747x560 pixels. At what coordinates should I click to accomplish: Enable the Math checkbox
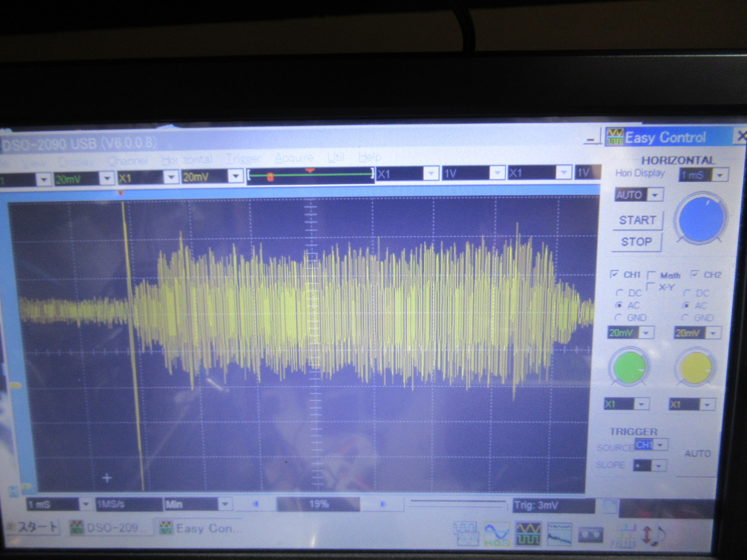[x=652, y=275]
